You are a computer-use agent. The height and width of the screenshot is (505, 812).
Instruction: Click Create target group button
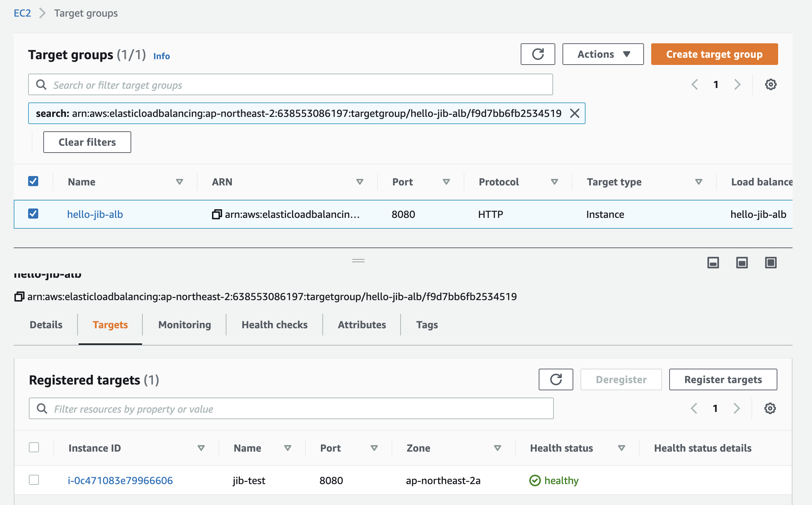[714, 54]
